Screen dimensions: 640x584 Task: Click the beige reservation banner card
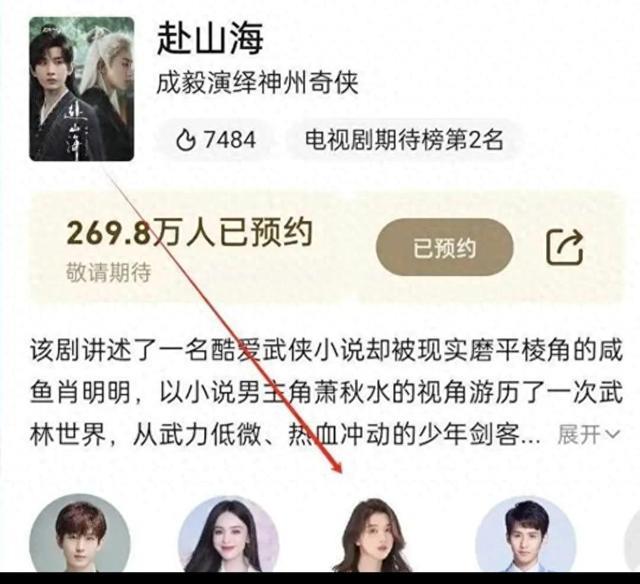[327, 247]
